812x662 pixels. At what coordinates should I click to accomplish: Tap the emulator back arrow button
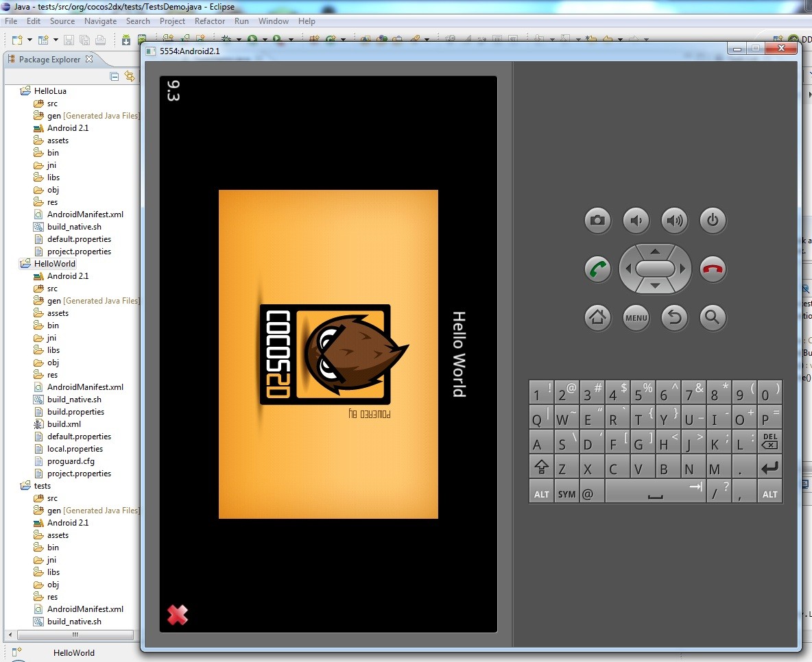tap(674, 317)
